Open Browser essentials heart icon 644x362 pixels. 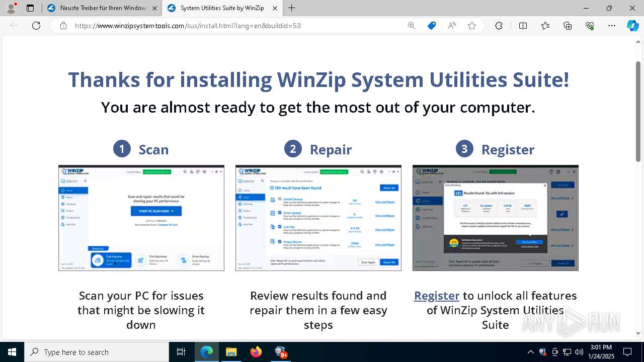590,26
